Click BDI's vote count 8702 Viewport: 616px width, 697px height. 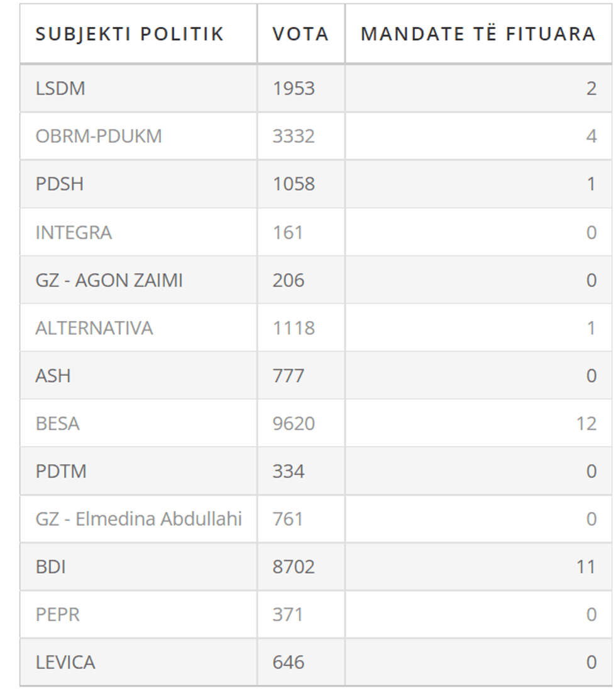294,567
